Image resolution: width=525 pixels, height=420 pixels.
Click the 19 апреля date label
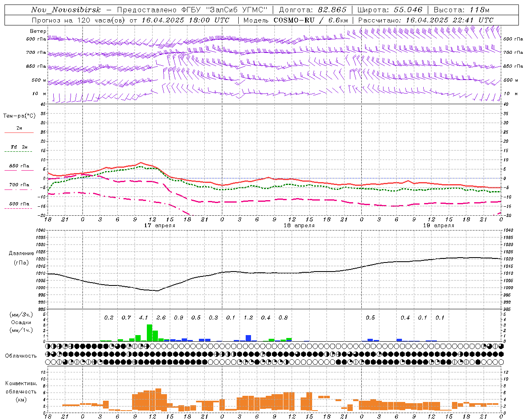point(438,226)
